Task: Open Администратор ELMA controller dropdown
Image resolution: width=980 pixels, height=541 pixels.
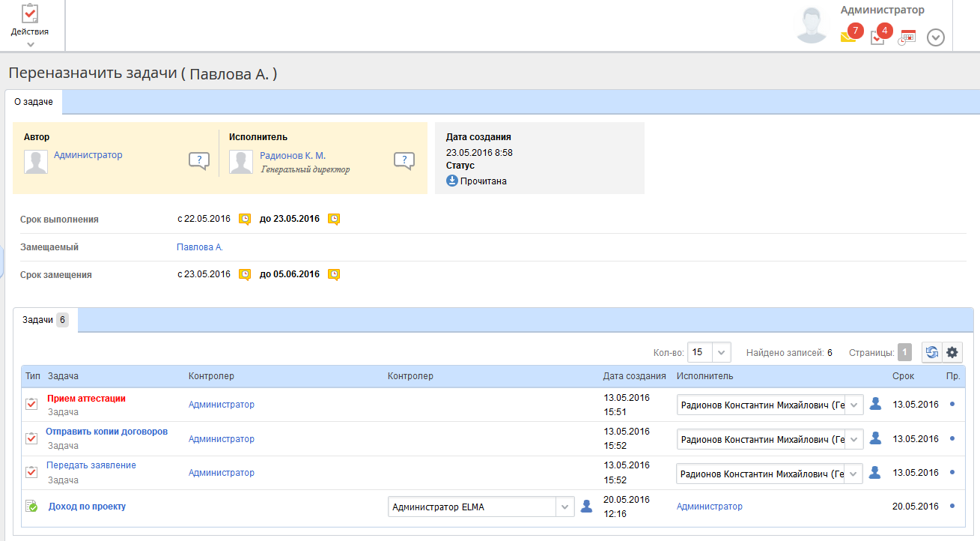Action: coord(565,507)
